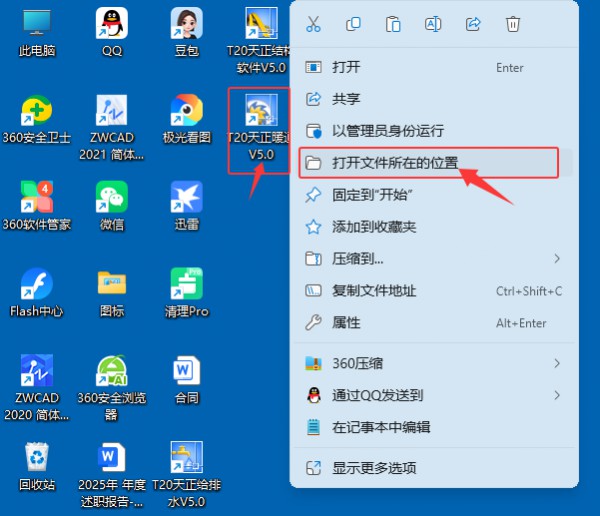Select the 360安全浏览器 shortcut

(x=112, y=388)
